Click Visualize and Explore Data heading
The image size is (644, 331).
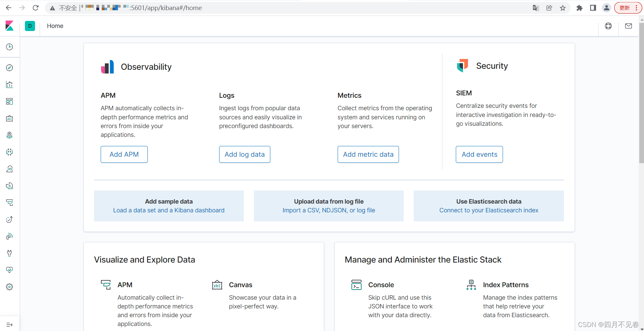(144, 260)
